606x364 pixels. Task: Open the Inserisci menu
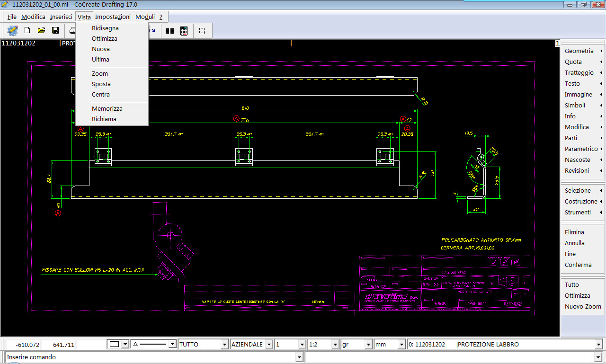pyautogui.click(x=61, y=17)
